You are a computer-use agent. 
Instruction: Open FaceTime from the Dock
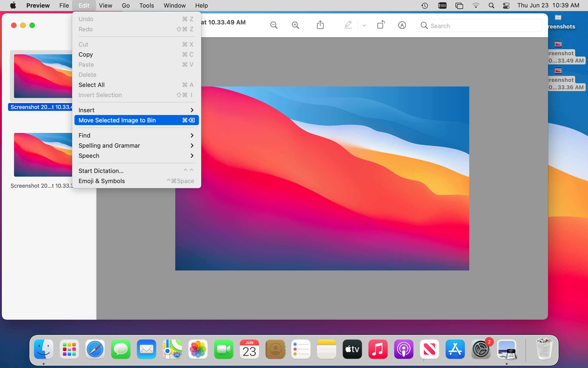[x=224, y=349]
